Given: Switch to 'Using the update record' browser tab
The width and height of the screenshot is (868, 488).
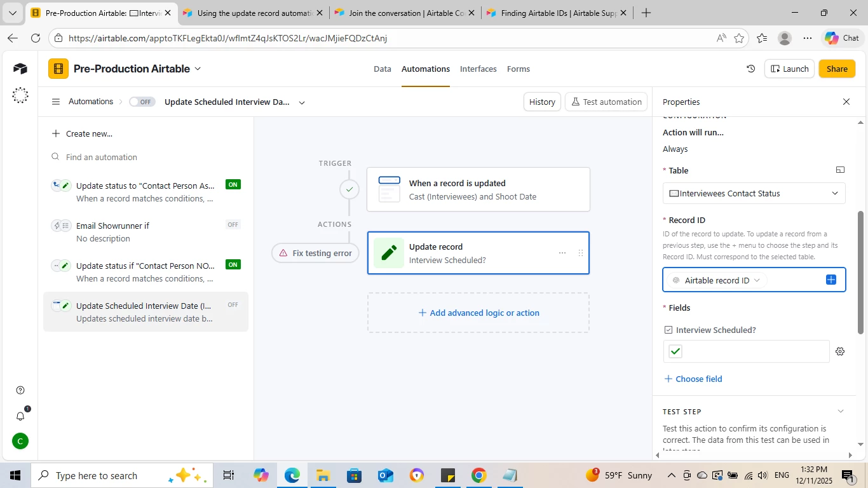Looking at the screenshot, I should click(252, 13).
